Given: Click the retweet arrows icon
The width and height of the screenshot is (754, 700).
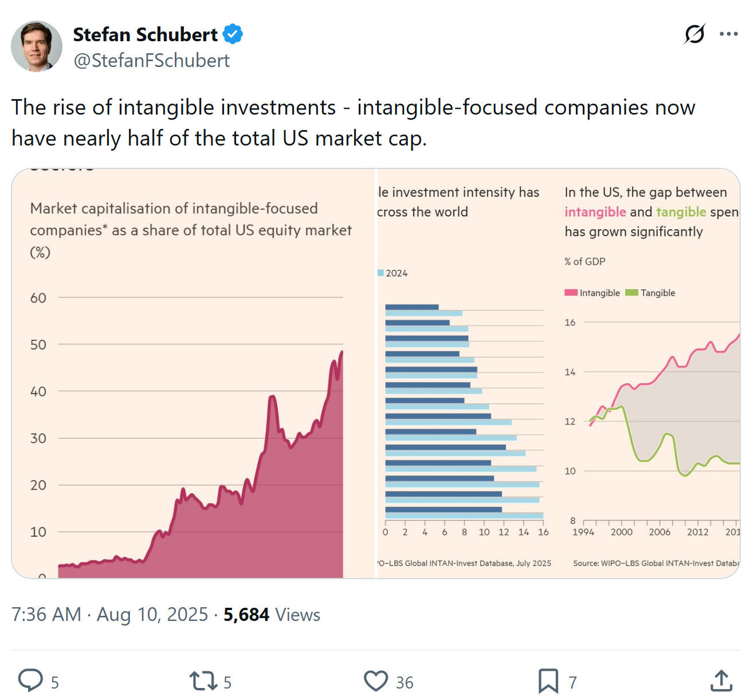Looking at the screenshot, I should pyautogui.click(x=203, y=681).
